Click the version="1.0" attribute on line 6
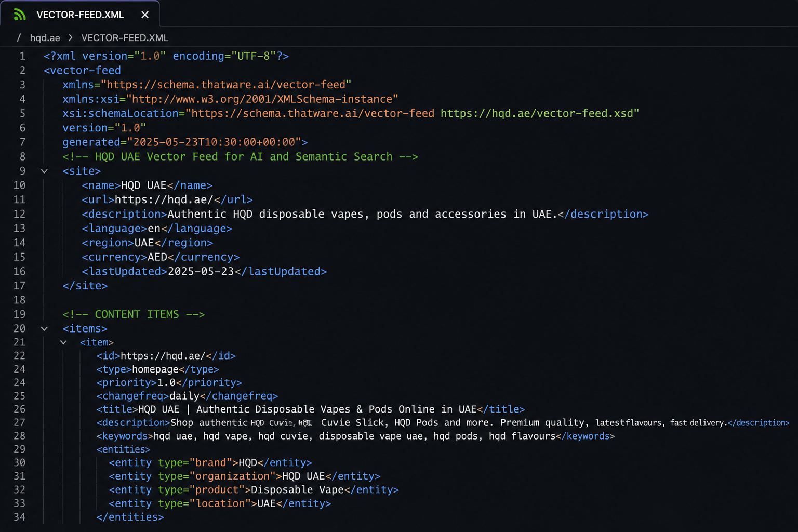This screenshot has width=798, height=532. click(x=104, y=128)
